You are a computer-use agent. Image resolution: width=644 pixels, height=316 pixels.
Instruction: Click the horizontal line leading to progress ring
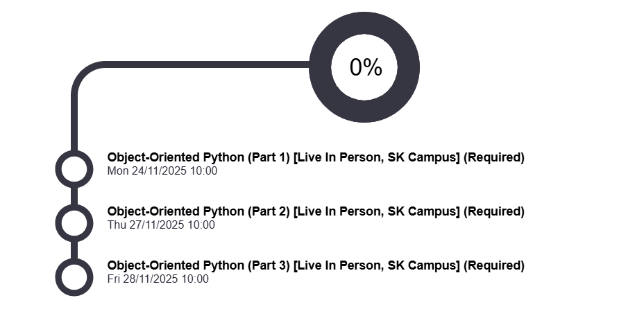(208, 65)
